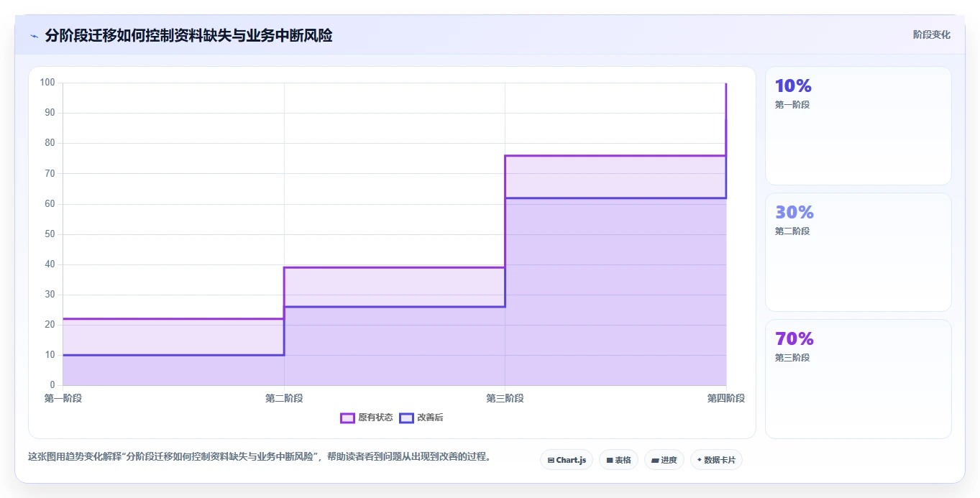Toggle the 改善后 legend item
The image size is (980, 498).
point(421,418)
